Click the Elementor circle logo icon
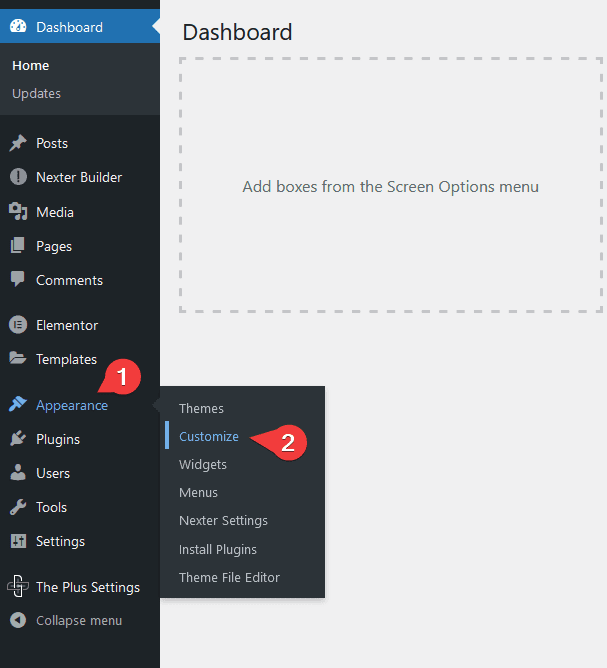Screen dimensions: 607x668 pyautogui.click(x=18, y=325)
